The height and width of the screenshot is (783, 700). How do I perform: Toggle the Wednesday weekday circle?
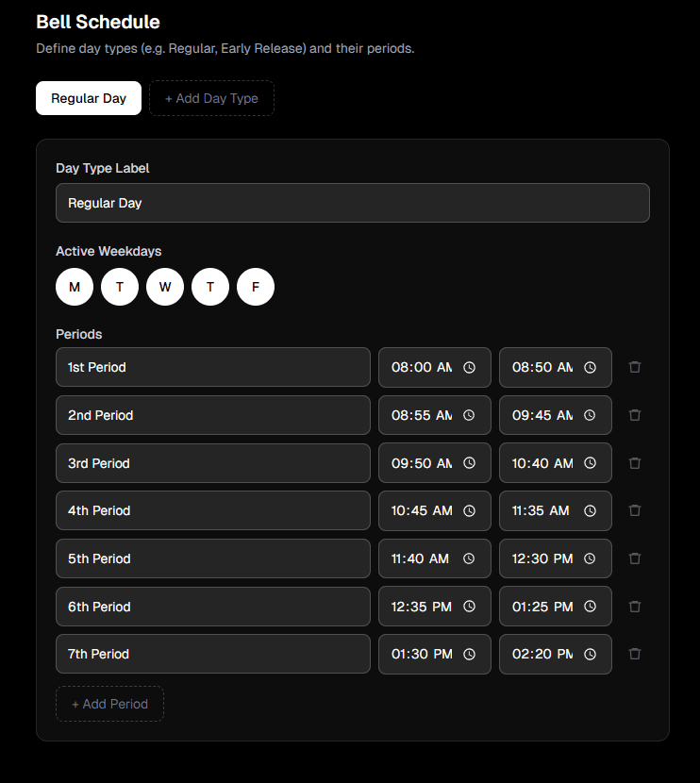(165, 286)
